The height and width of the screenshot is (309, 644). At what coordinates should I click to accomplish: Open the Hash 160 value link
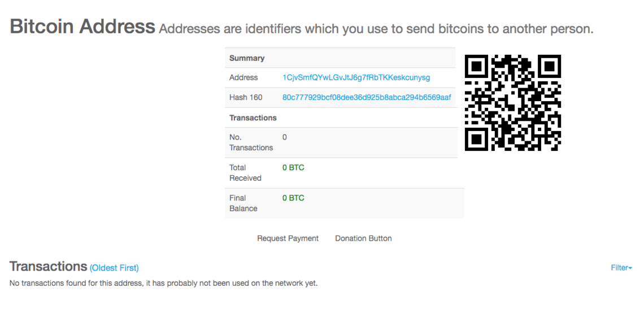coord(367,97)
